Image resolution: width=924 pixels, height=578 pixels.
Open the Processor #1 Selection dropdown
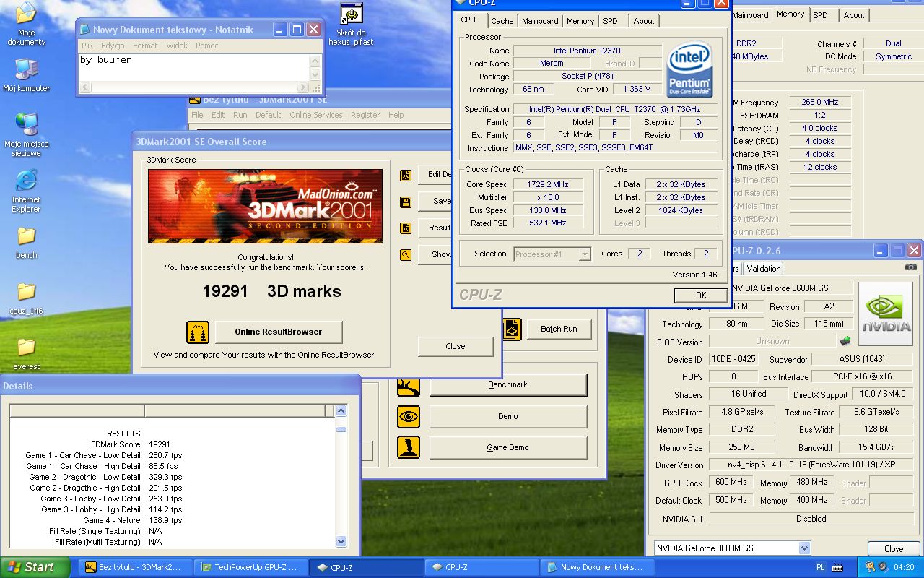click(x=585, y=254)
